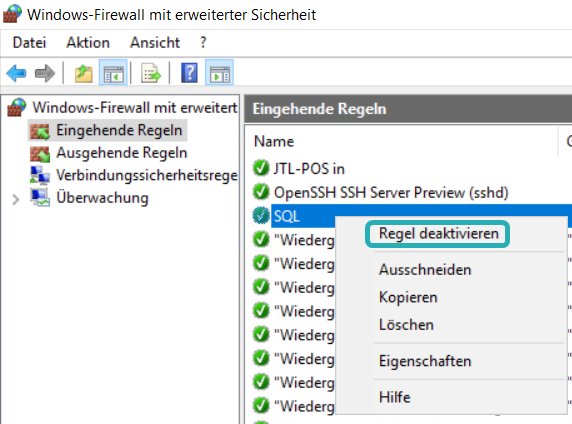Click the blue Back arrow toolbar icon
This screenshot has height=424, width=572.
pyautogui.click(x=16, y=73)
